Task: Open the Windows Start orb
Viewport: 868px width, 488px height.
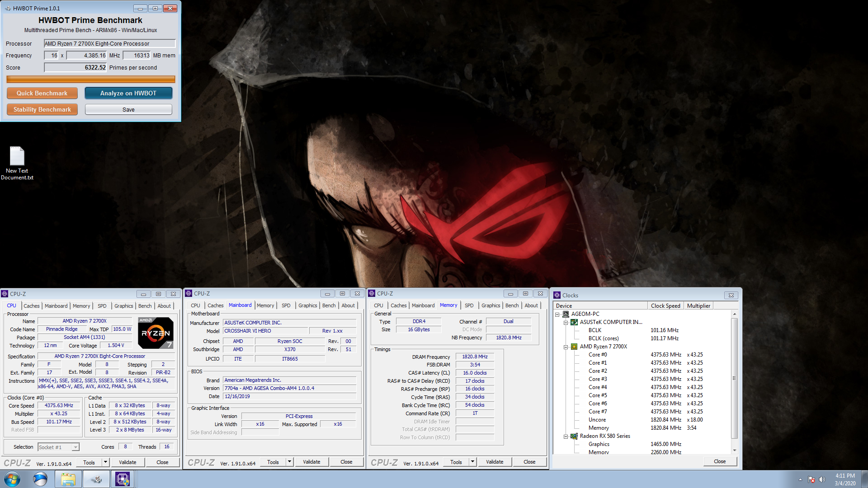Action: (x=12, y=479)
